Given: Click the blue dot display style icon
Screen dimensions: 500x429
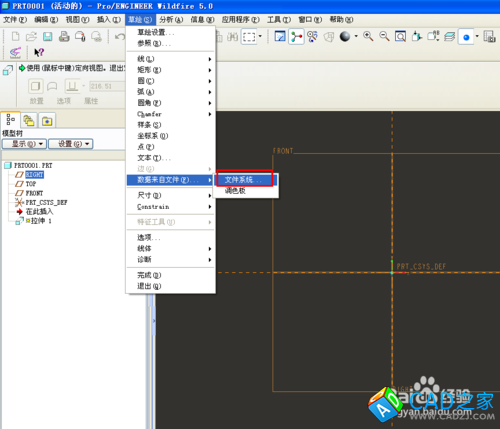Looking at the screenshot, I should 466,37.
